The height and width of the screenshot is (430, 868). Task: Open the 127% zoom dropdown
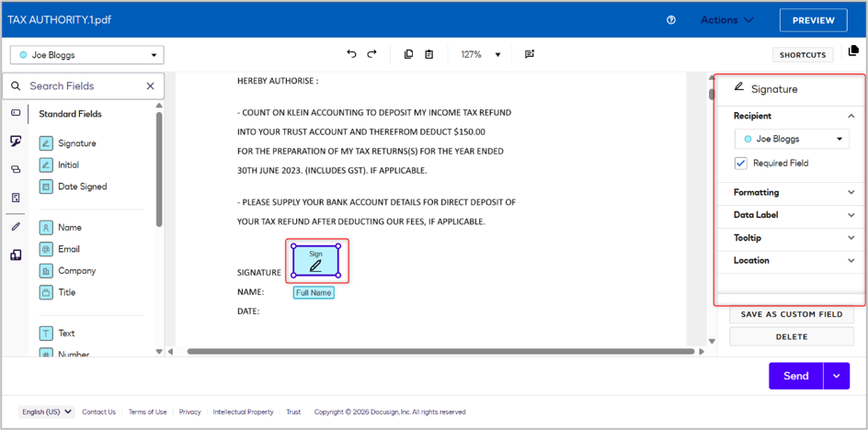point(481,54)
